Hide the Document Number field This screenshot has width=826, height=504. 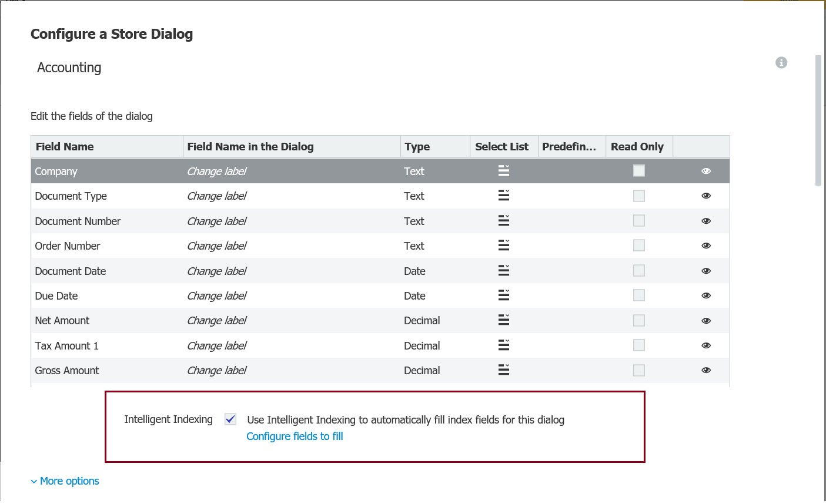click(x=706, y=220)
